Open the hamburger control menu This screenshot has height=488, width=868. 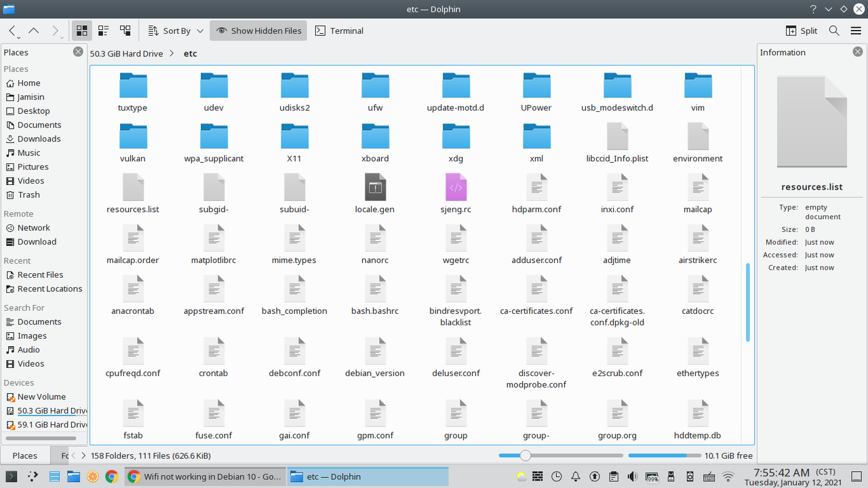854,30
